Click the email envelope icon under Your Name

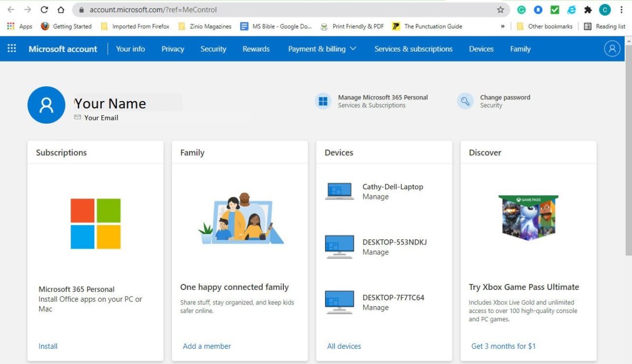click(x=77, y=117)
